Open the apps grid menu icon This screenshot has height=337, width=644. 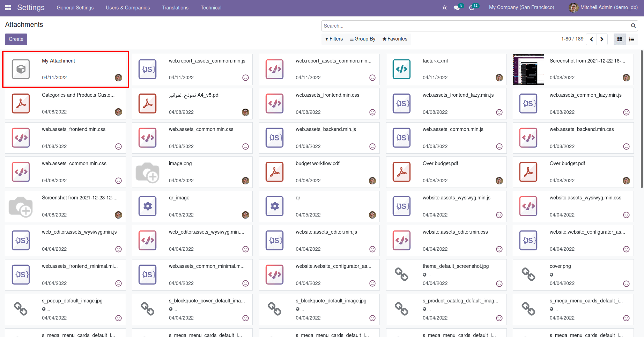point(8,7)
